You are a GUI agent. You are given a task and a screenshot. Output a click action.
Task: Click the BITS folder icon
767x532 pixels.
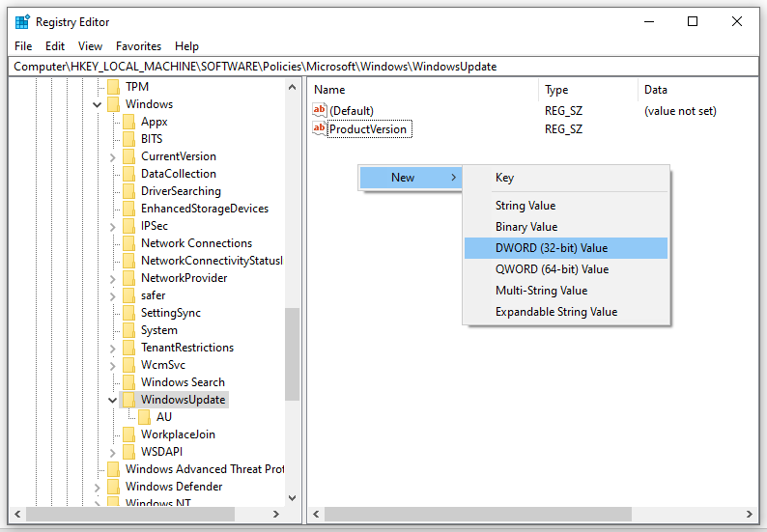pos(129,139)
